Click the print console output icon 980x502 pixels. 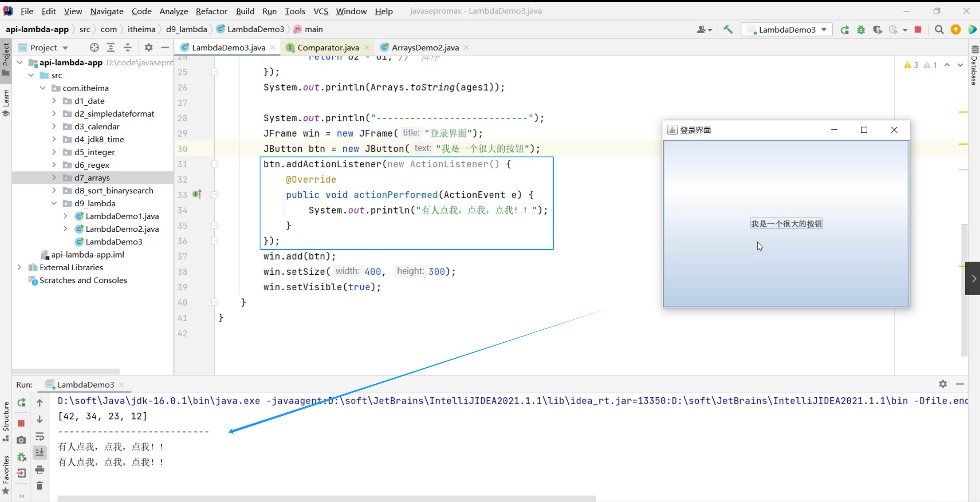pos(40,469)
